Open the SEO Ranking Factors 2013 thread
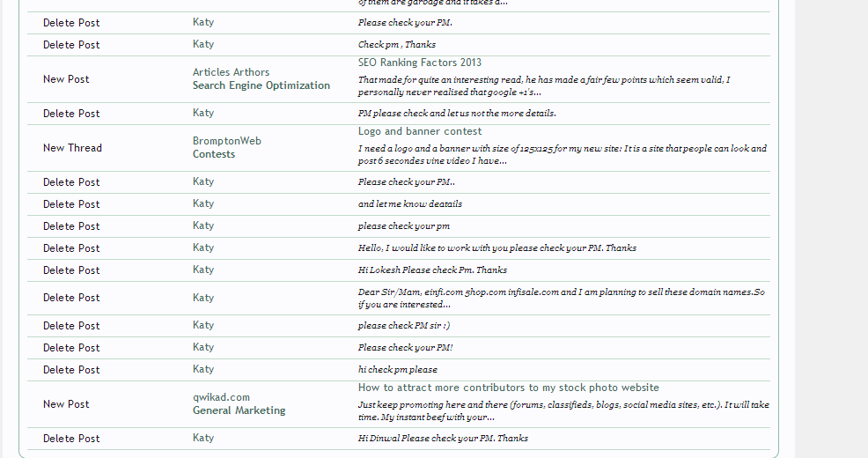 [x=420, y=63]
